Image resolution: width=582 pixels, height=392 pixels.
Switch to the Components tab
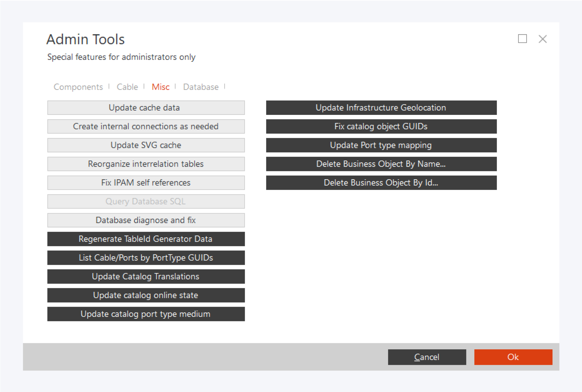[78, 87]
